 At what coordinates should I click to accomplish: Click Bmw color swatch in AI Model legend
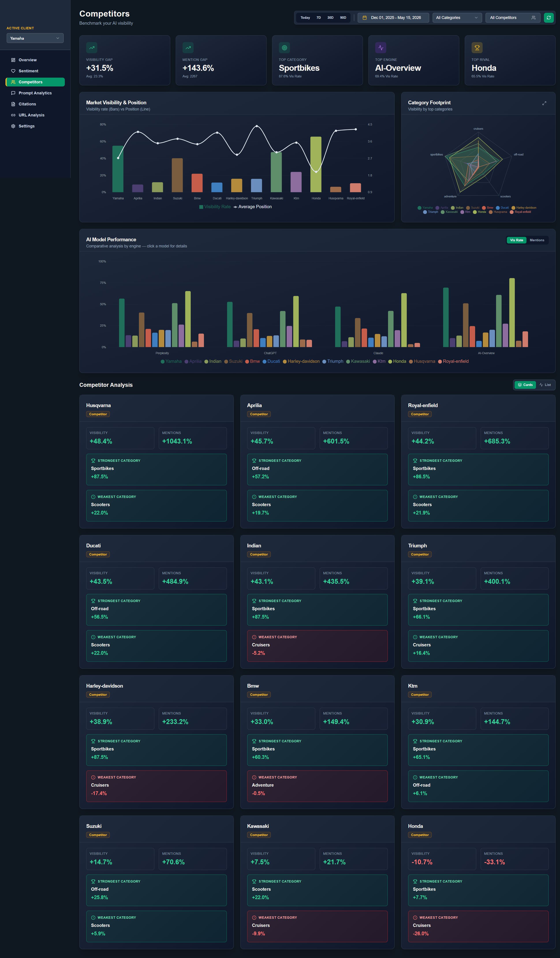tap(247, 361)
